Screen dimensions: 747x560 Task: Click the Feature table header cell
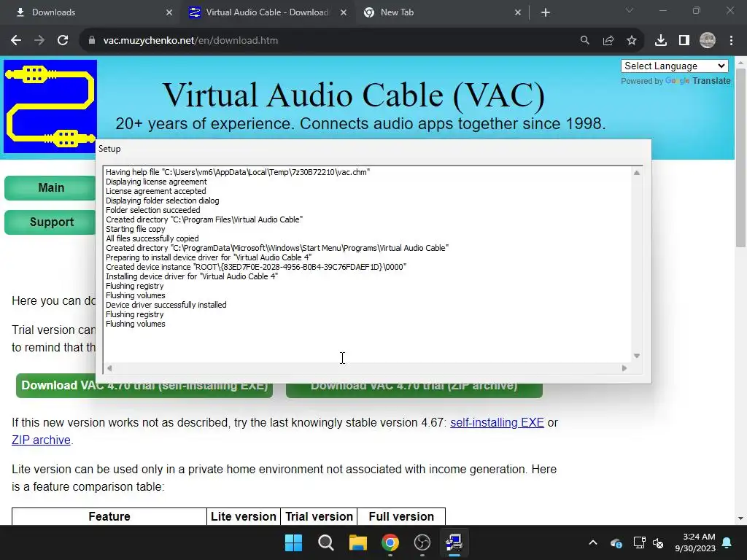[x=109, y=516]
